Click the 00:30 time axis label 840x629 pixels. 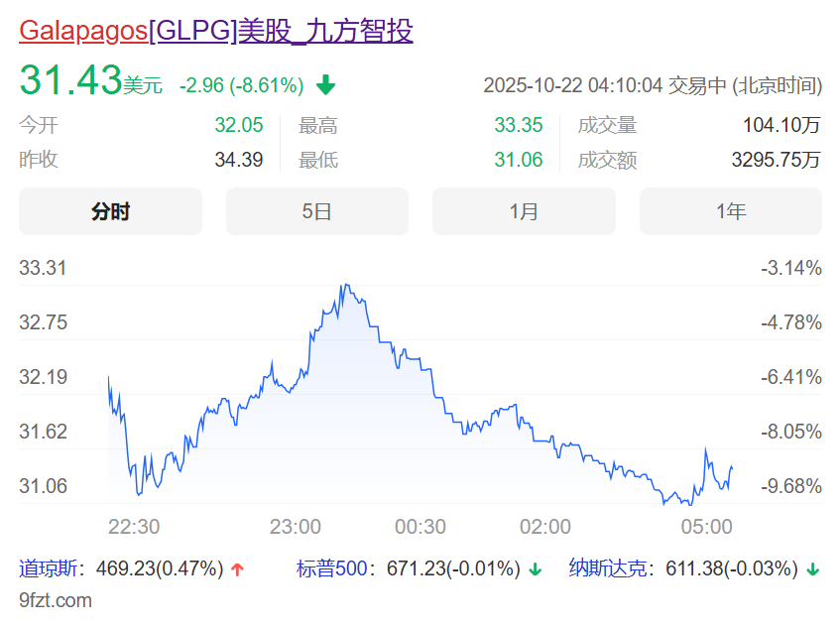tap(420, 527)
